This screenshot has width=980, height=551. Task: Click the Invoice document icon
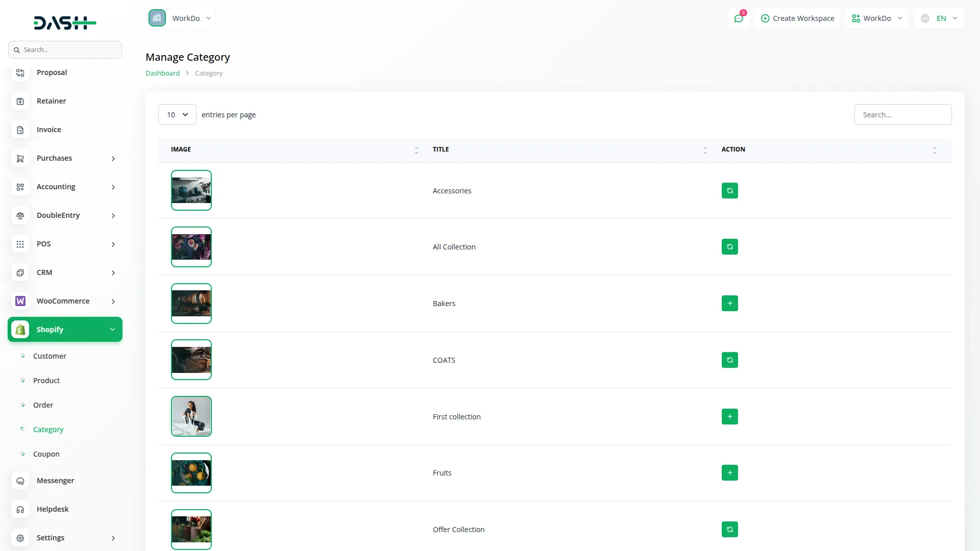[x=20, y=130]
